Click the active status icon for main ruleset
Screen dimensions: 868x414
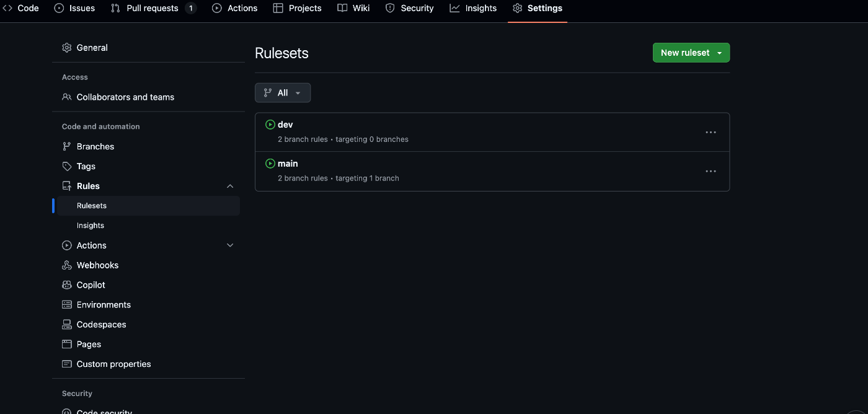coord(270,164)
